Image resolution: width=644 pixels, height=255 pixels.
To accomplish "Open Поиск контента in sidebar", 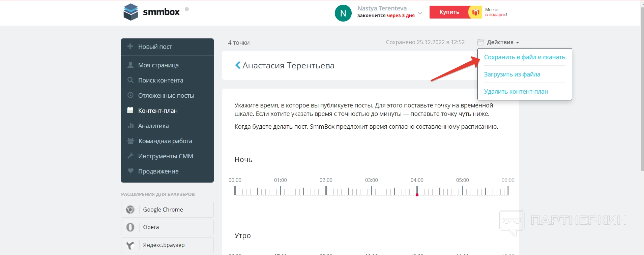I will [167, 80].
